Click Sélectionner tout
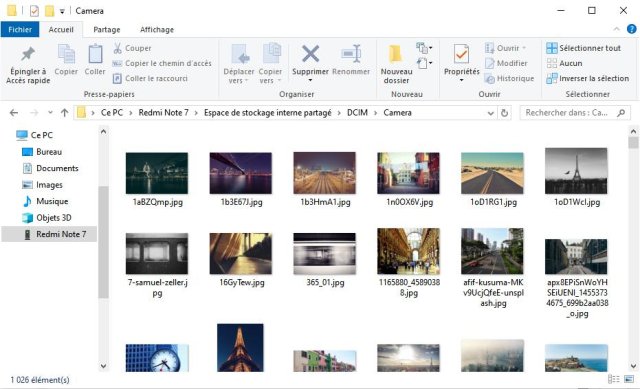The height and width of the screenshot is (389, 640). 584,48
